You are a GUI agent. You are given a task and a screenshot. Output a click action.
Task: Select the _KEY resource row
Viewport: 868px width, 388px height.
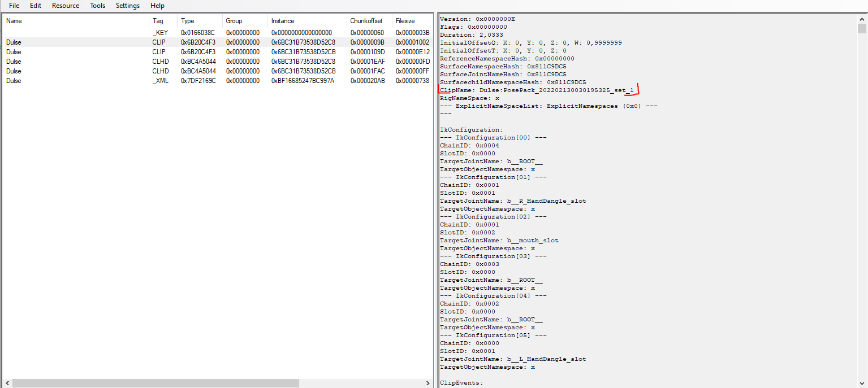tap(218, 33)
